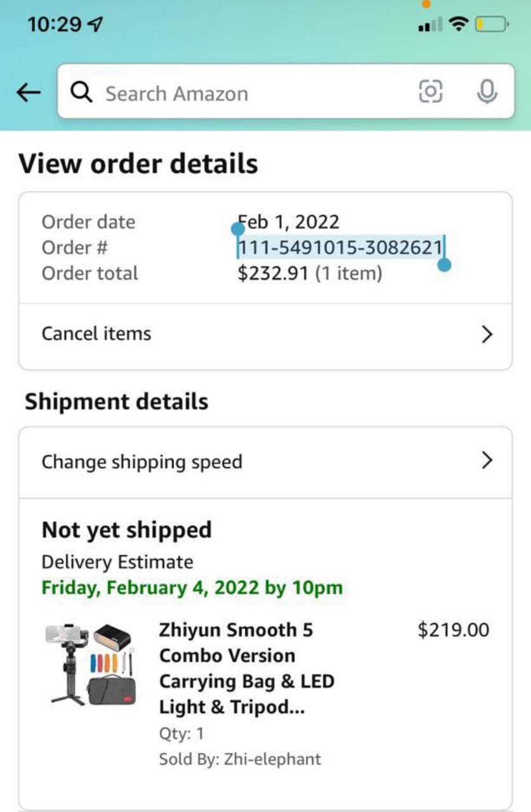Tap the Sold By Zhi-elephant seller text
This screenshot has width=531, height=812.
coord(240,759)
